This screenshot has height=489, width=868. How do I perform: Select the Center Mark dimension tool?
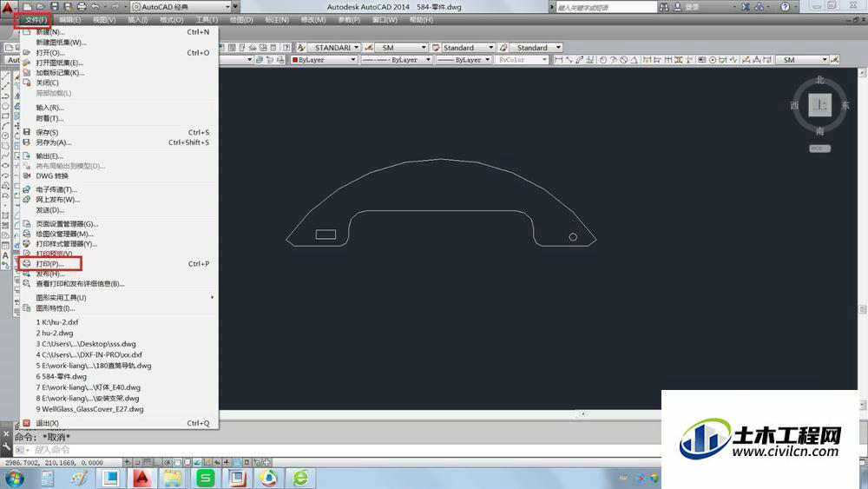[713, 60]
